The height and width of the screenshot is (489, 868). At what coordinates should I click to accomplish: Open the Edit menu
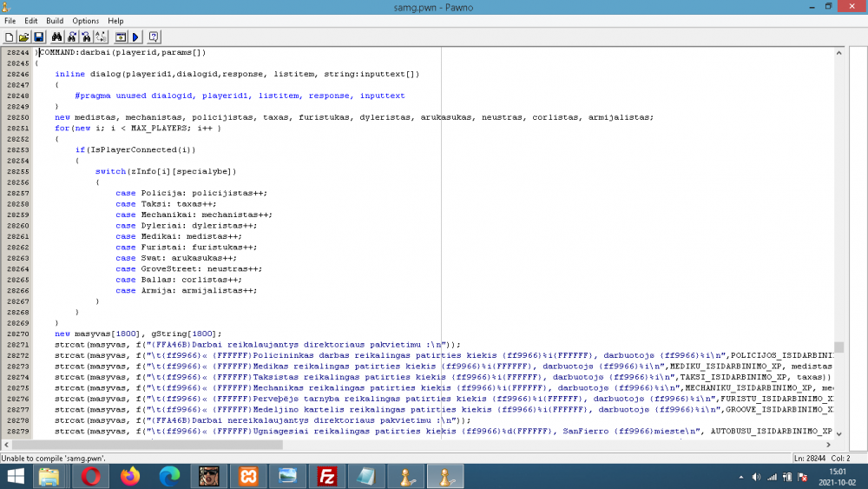31,21
